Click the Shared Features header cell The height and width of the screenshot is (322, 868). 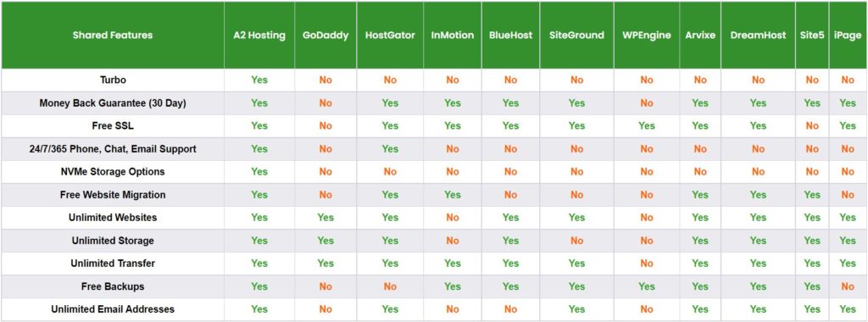[113, 36]
